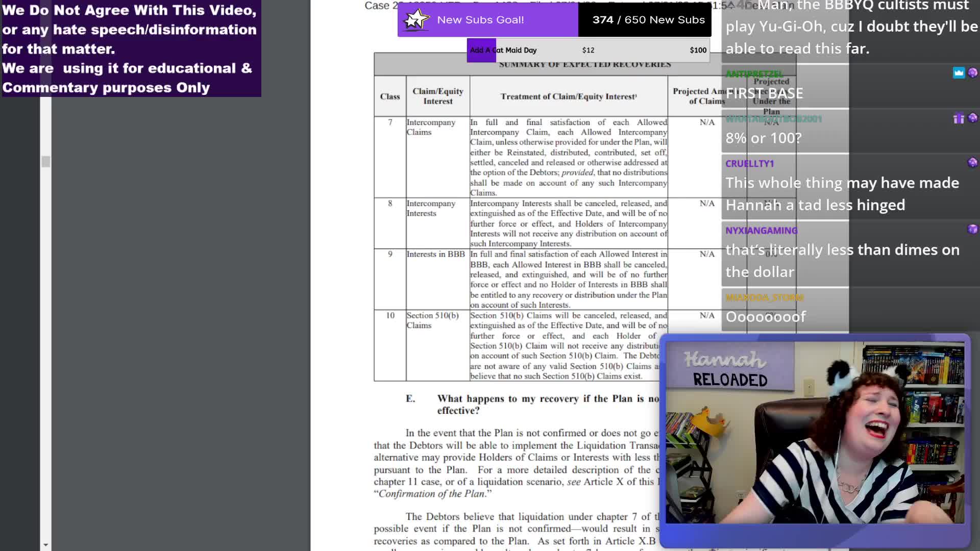Click the scroll down arrow at the bottom left
Screen dimensions: 980x551
pos(45,545)
